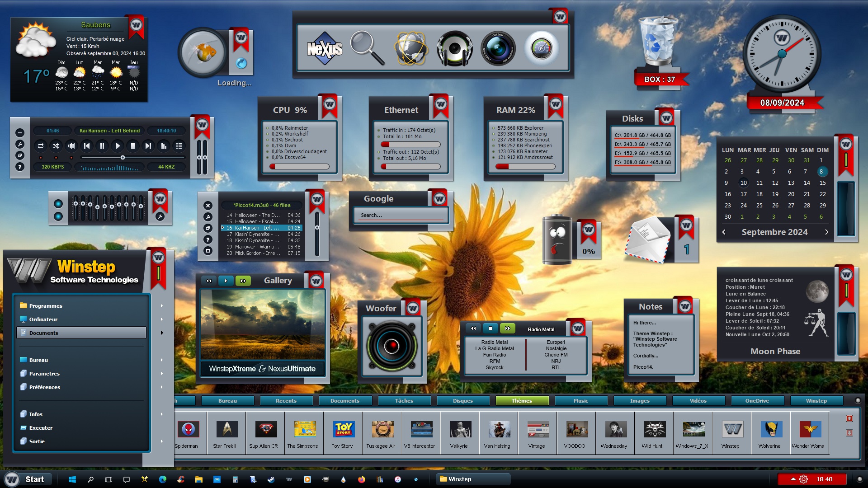Click the Start button
Viewport: 868px width, 488px height.
[27, 479]
